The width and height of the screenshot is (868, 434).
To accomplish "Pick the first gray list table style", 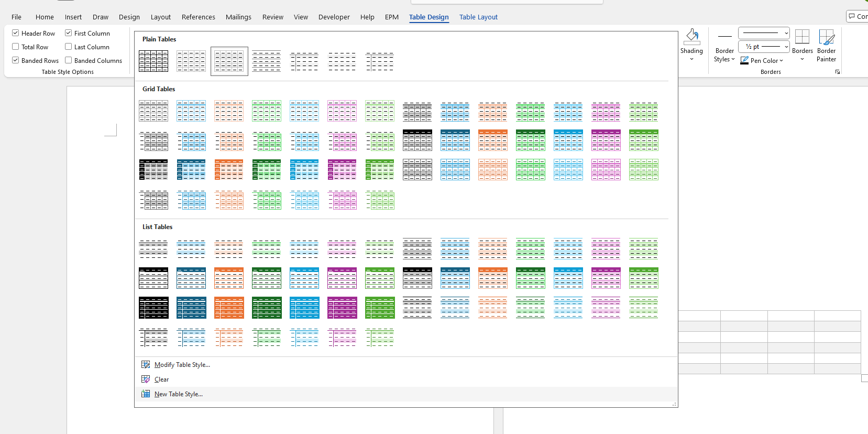I will 153,249.
